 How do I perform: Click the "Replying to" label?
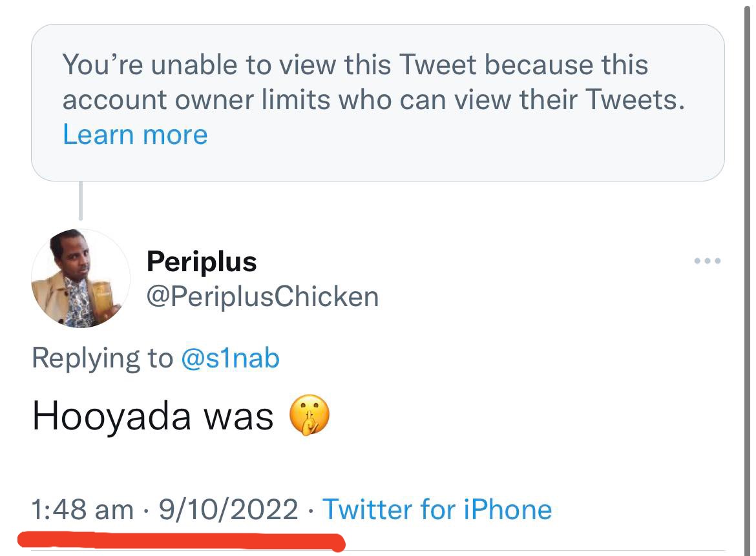[x=102, y=358]
